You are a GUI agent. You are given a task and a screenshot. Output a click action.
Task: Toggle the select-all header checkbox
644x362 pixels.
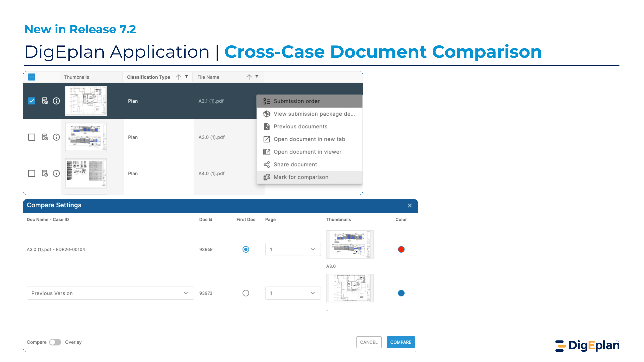click(x=32, y=77)
